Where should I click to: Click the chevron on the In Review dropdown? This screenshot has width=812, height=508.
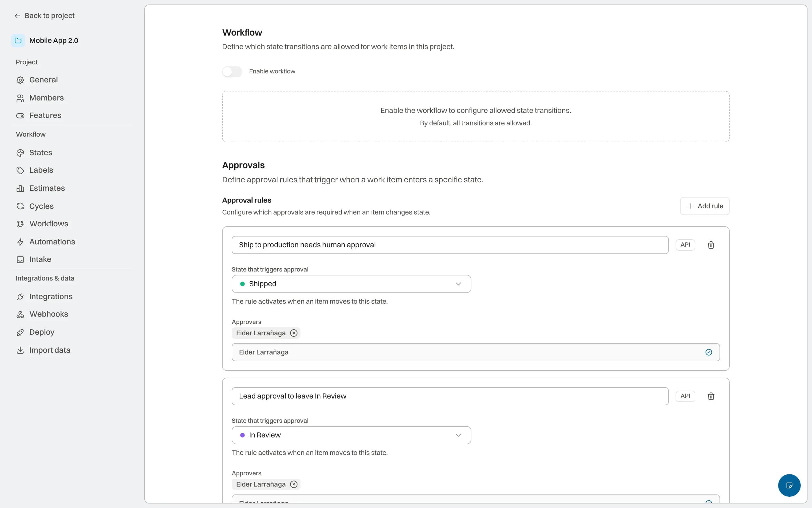[458, 435]
